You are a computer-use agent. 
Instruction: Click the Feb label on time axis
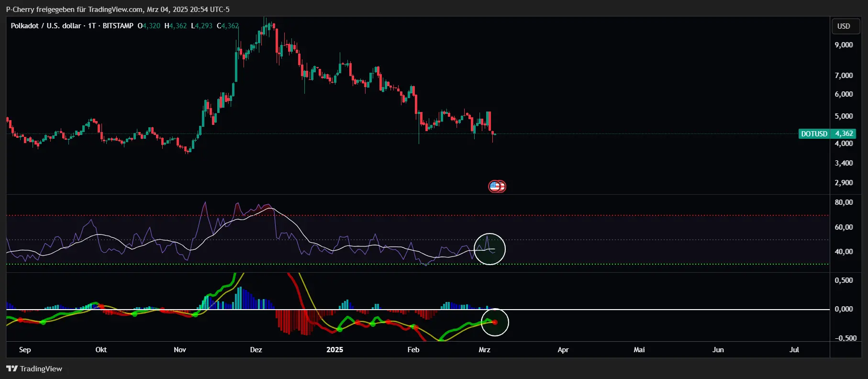click(x=413, y=349)
